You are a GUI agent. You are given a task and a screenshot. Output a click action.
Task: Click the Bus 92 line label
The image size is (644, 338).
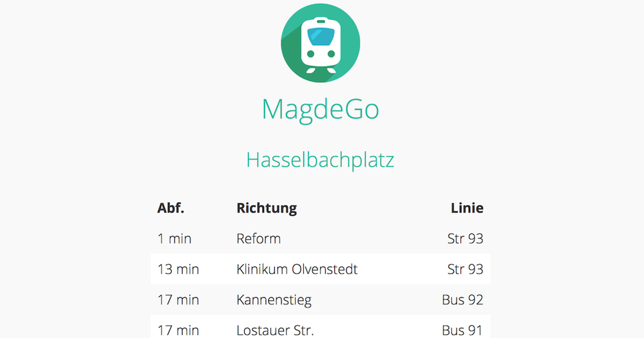(462, 299)
